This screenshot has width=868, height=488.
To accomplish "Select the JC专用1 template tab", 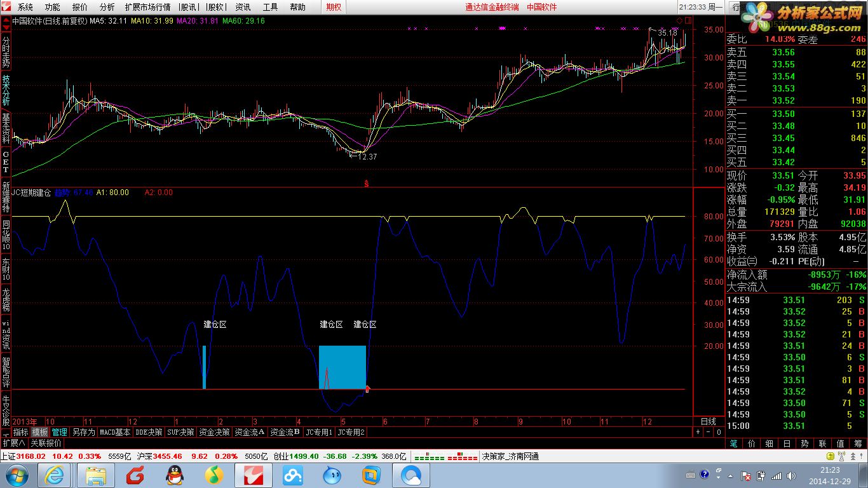I will coord(319,432).
